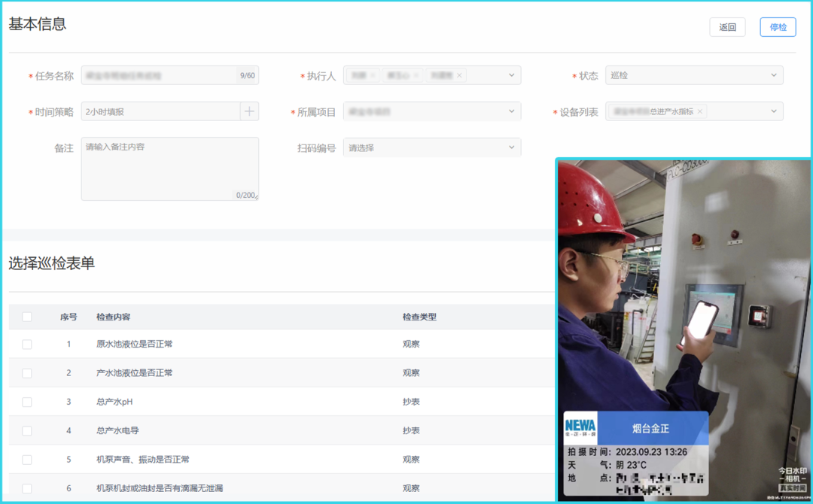The width and height of the screenshot is (813, 504).
Task: Select the checkbox for 总产水pH row
Action: [27, 402]
